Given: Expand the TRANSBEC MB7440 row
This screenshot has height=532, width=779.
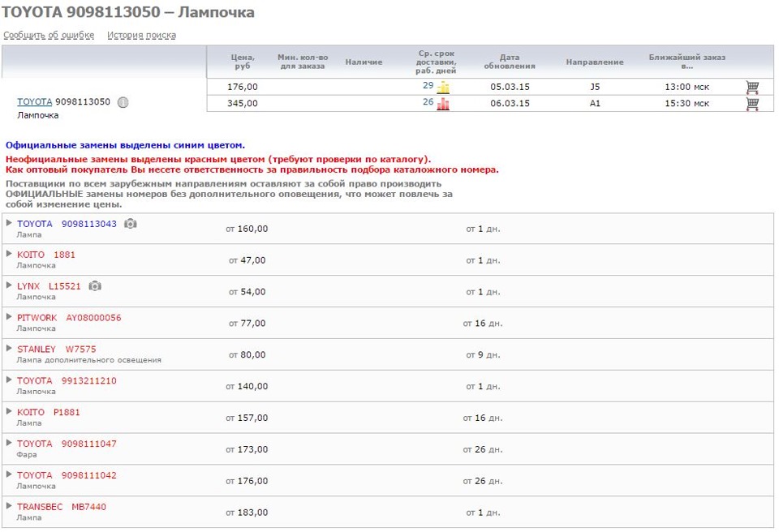Looking at the screenshot, I should [7, 506].
